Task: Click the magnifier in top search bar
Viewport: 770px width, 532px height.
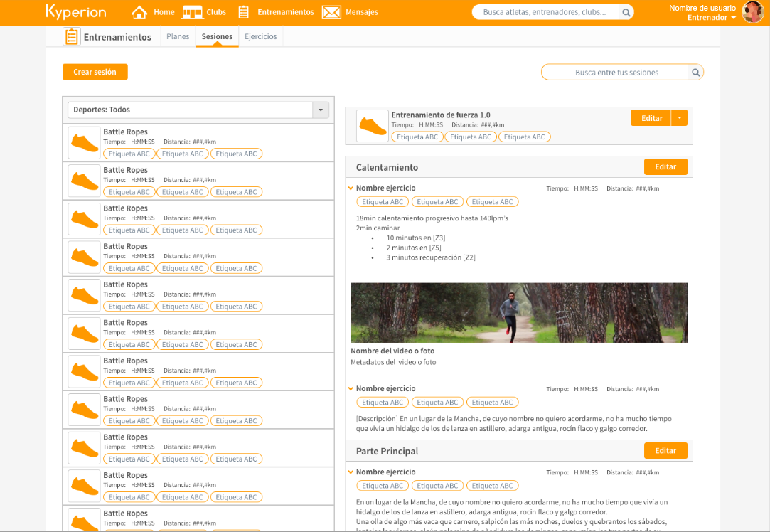Action: point(626,12)
